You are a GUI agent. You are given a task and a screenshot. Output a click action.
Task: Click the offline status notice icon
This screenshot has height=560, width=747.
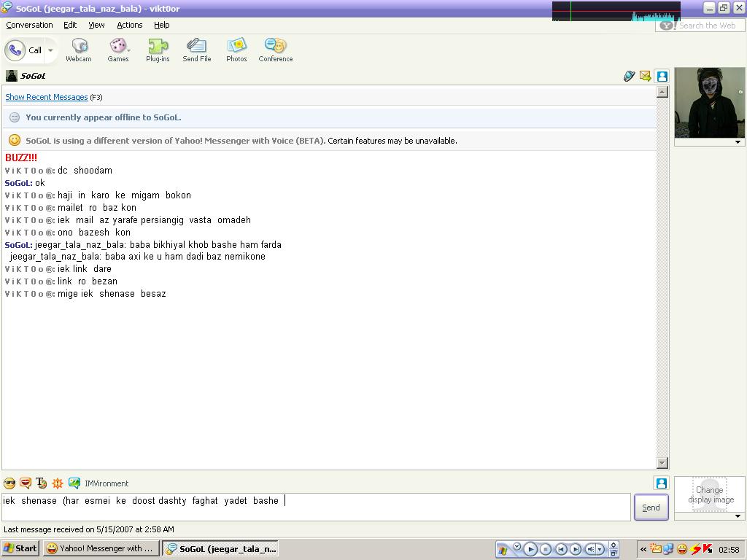[15, 117]
